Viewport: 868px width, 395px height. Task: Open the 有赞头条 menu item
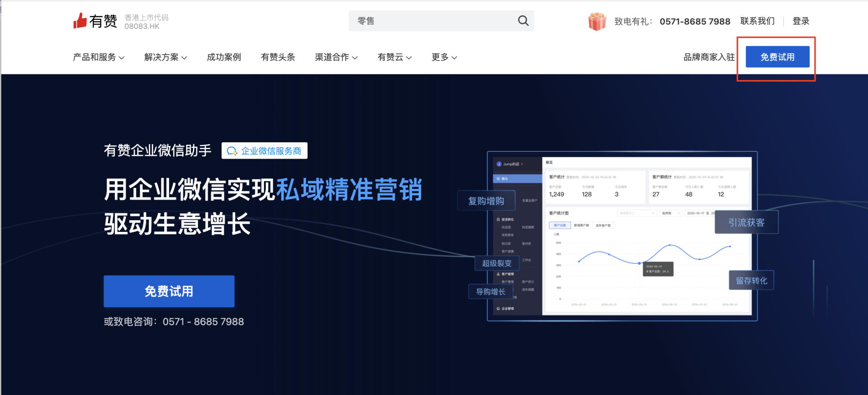click(x=278, y=57)
